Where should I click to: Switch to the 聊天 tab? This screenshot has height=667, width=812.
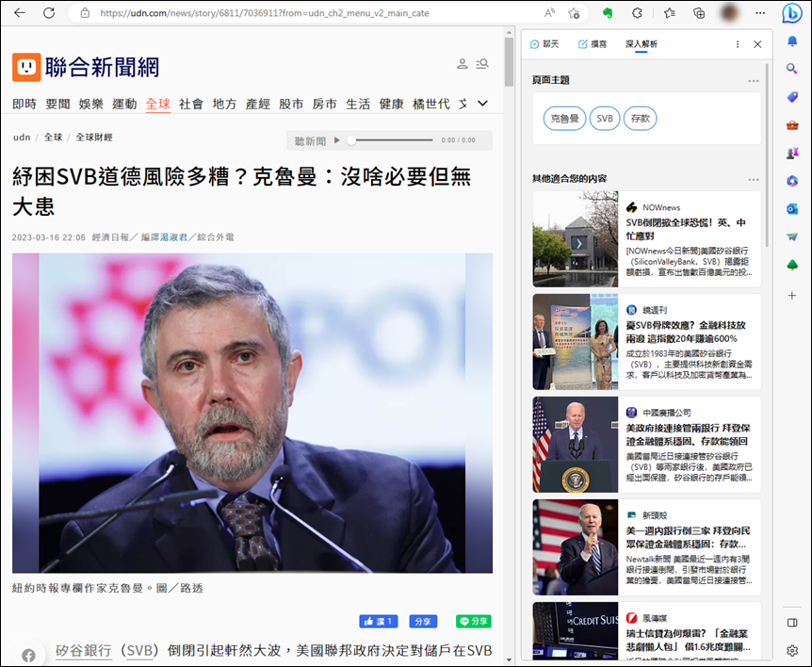(x=544, y=44)
